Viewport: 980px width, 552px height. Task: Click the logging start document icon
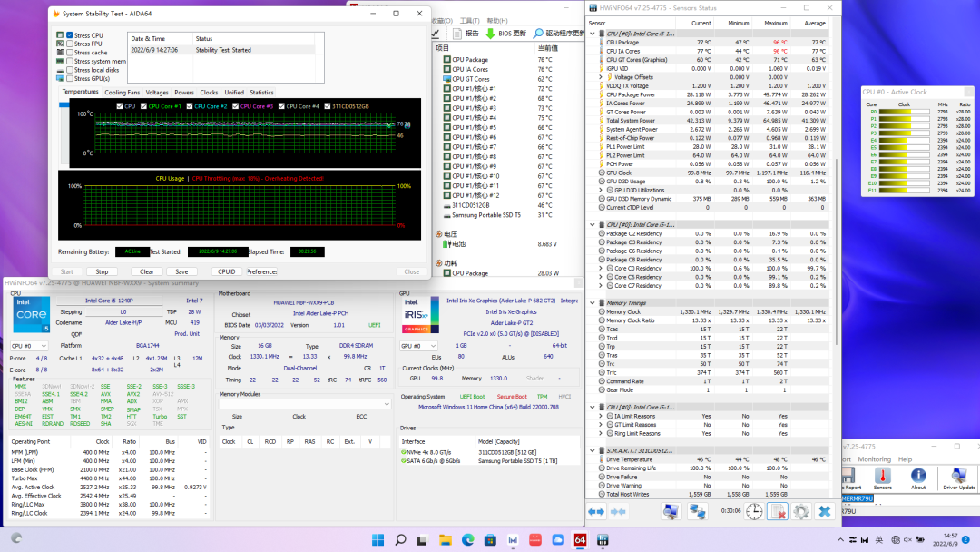pos(778,512)
